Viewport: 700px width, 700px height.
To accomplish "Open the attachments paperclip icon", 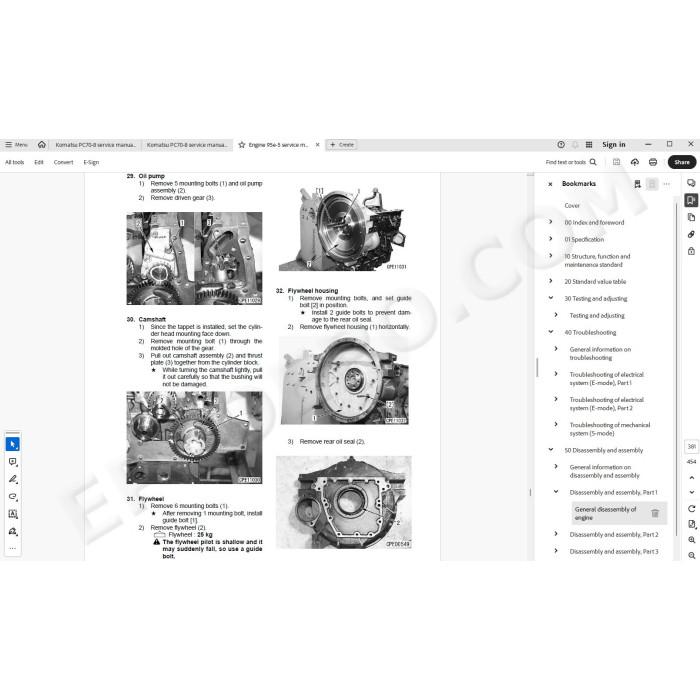I will (691, 234).
